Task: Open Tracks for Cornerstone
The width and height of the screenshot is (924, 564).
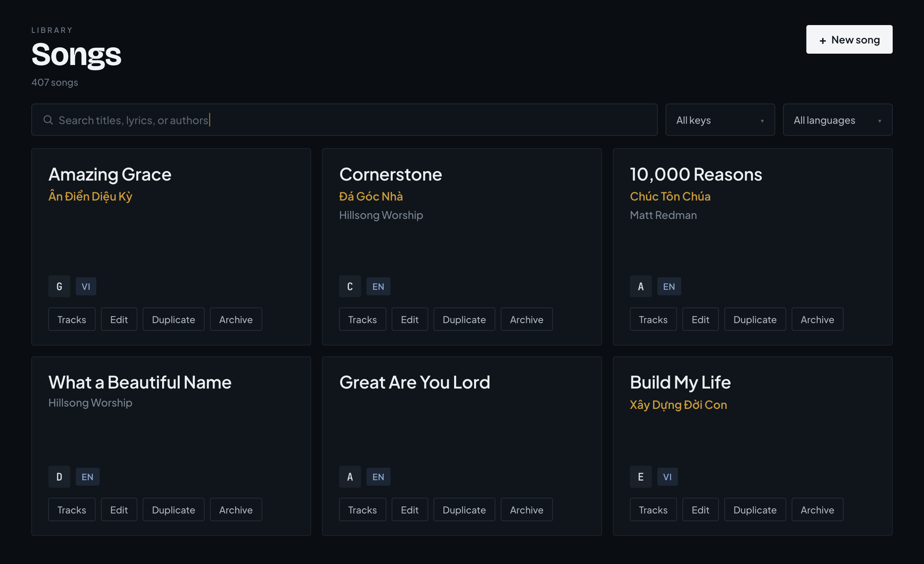Action: point(363,319)
